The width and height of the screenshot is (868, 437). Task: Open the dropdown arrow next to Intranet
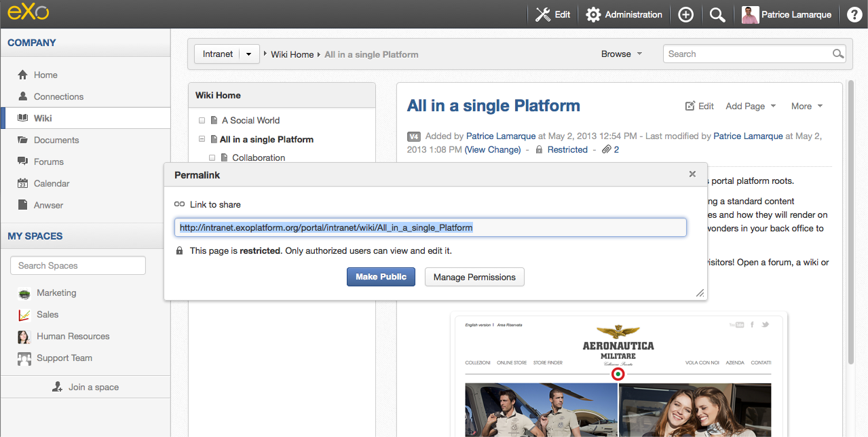(250, 54)
